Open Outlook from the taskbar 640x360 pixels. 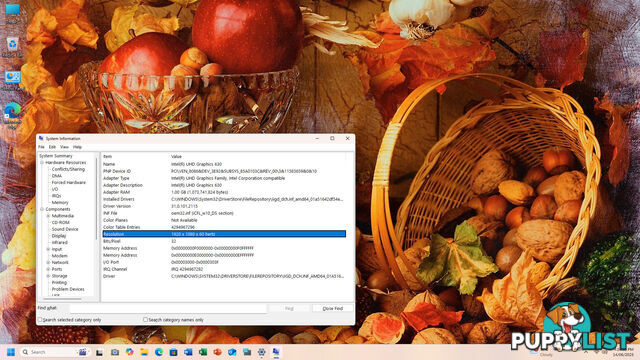tap(232, 352)
